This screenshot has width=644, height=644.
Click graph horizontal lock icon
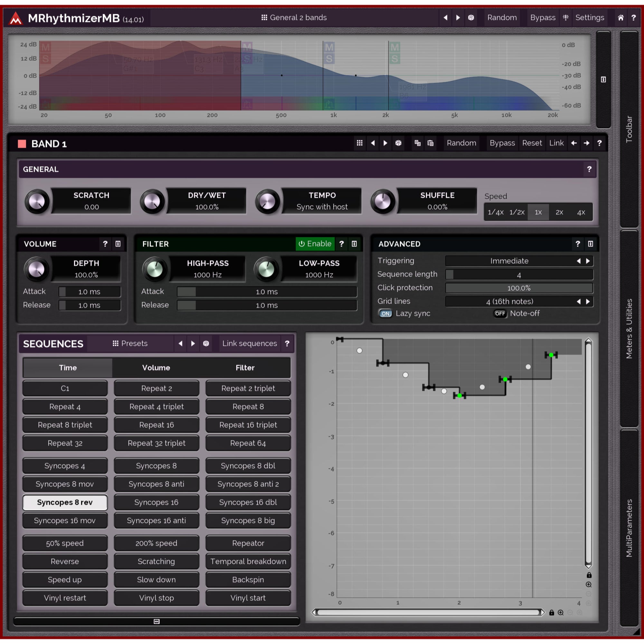551,612
